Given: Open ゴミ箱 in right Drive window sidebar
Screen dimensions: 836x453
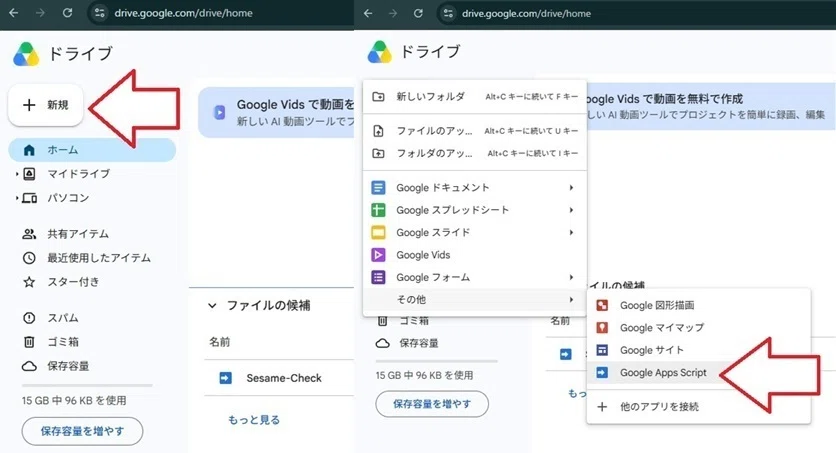Looking at the screenshot, I should pyautogui.click(x=414, y=321).
